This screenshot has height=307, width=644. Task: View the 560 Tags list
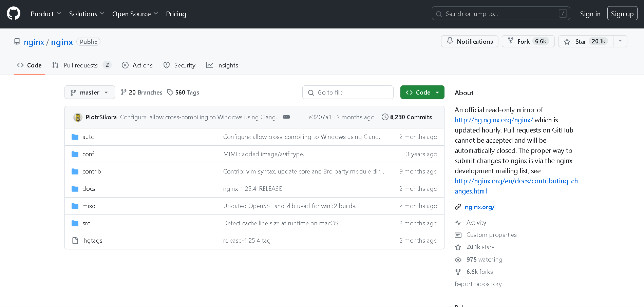coord(183,93)
